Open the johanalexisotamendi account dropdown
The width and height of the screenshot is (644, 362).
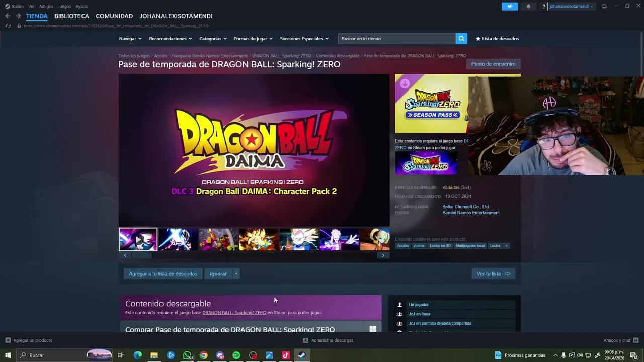coord(571,7)
